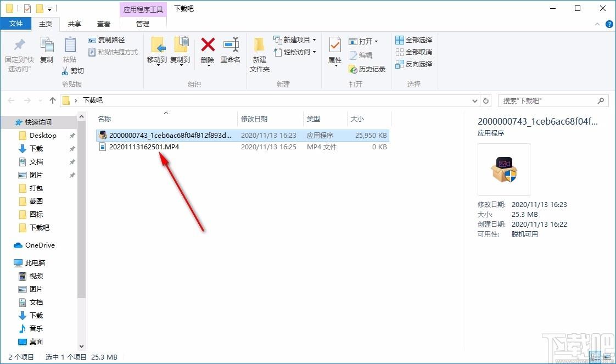Screen dimensions: 616x364
Task: Click the Application Tools contextual tab
Action: [143, 9]
